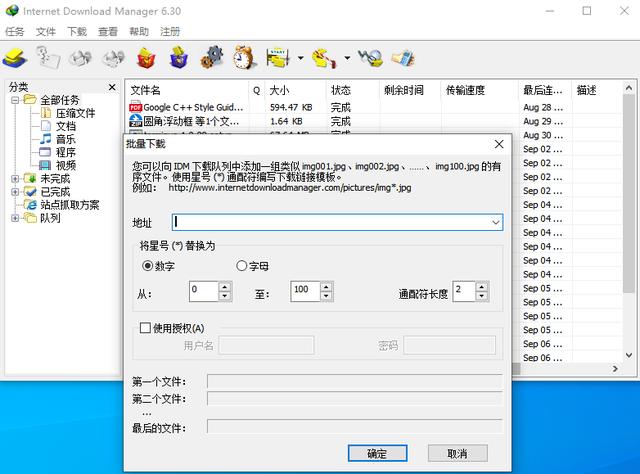Open the 地址 combo box dropdown arrow
Image resolution: width=640 pixels, height=474 pixels.
coord(496,222)
